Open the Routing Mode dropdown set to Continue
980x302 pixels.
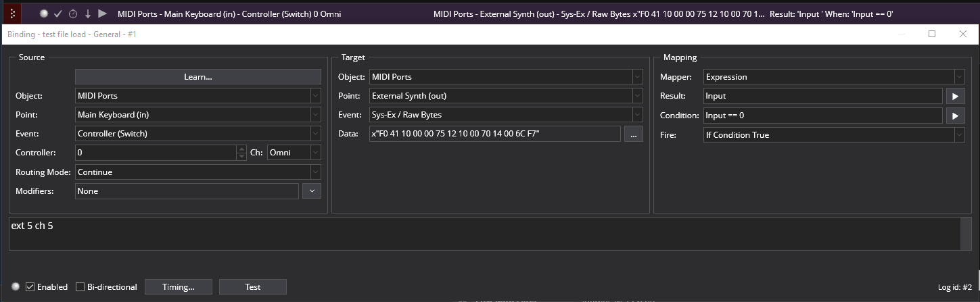pyautogui.click(x=198, y=172)
